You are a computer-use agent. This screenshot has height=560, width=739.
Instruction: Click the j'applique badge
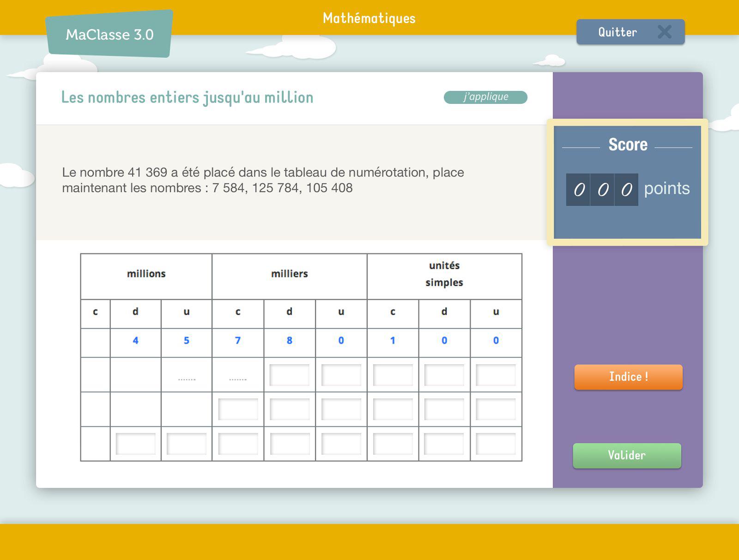click(485, 97)
